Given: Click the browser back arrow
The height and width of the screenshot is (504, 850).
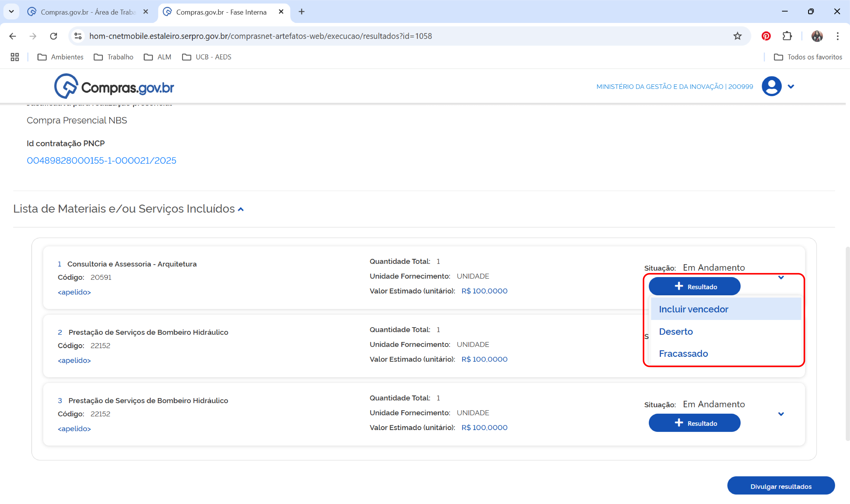Looking at the screenshot, I should click(x=13, y=36).
